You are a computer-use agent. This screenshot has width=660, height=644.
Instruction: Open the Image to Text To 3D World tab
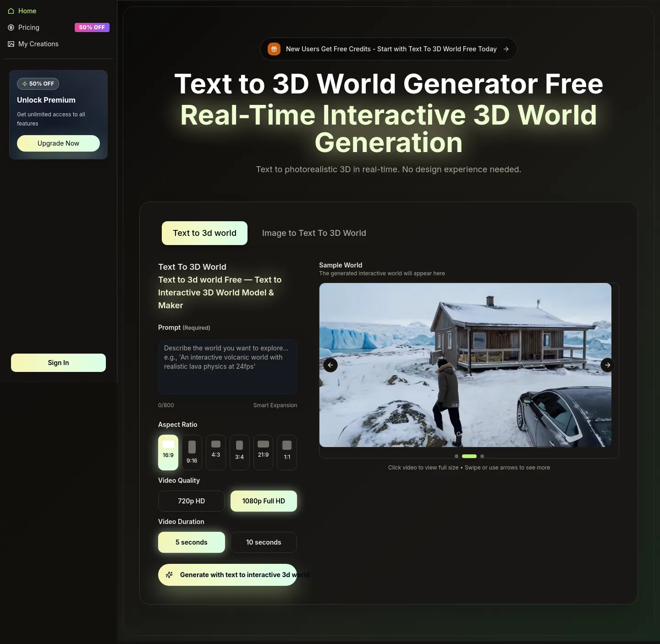click(x=314, y=233)
